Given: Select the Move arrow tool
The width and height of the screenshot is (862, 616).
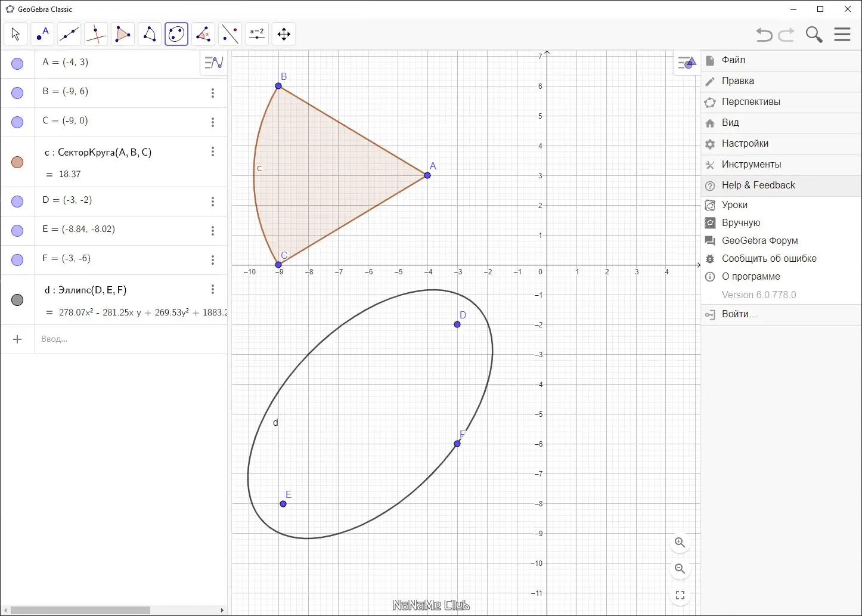Looking at the screenshot, I should tap(15, 34).
